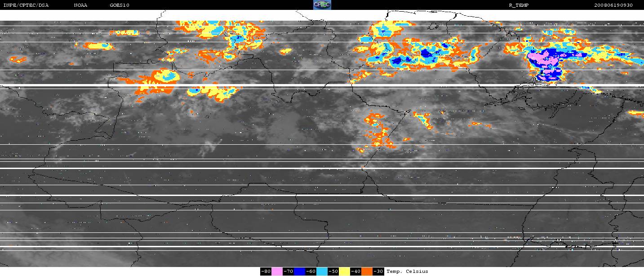
Task: Click the dark blue legend swatch
Action: (300, 272)
